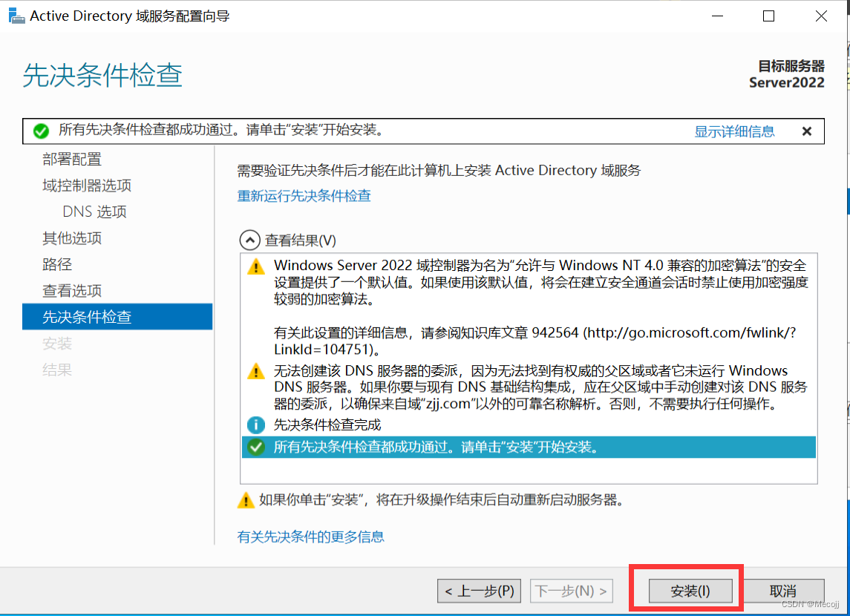The height and width of the screenshot is (616, 850).
Task: Click the 取消 button
Action: [782, 591]
